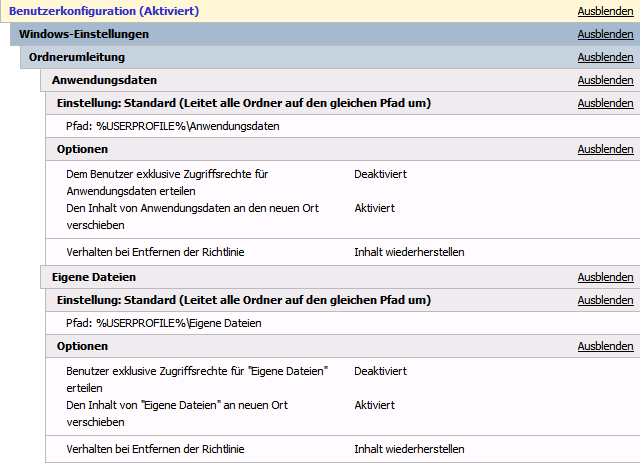Screen dimensions: 640x468
Task: Click Ausblenden for Optionen under Anwendungsdaten
Action: pos(605,149)
